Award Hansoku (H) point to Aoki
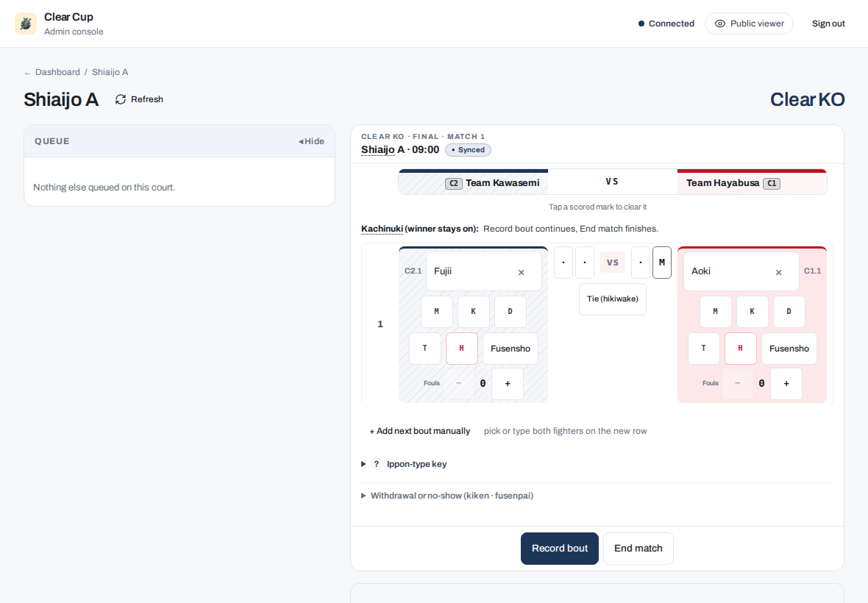 [x=740, y=349]
